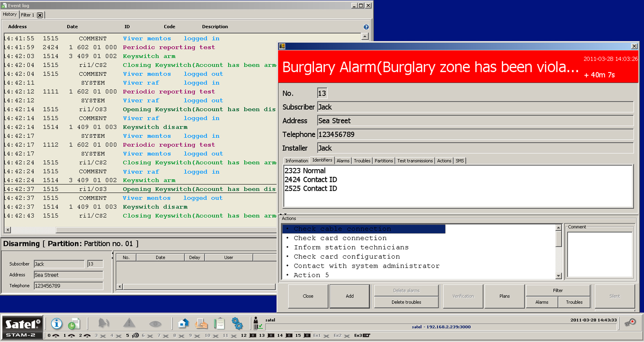Click the blue information icon in toolbar
The image size is (644, 342).
click(x=56, y=323)
